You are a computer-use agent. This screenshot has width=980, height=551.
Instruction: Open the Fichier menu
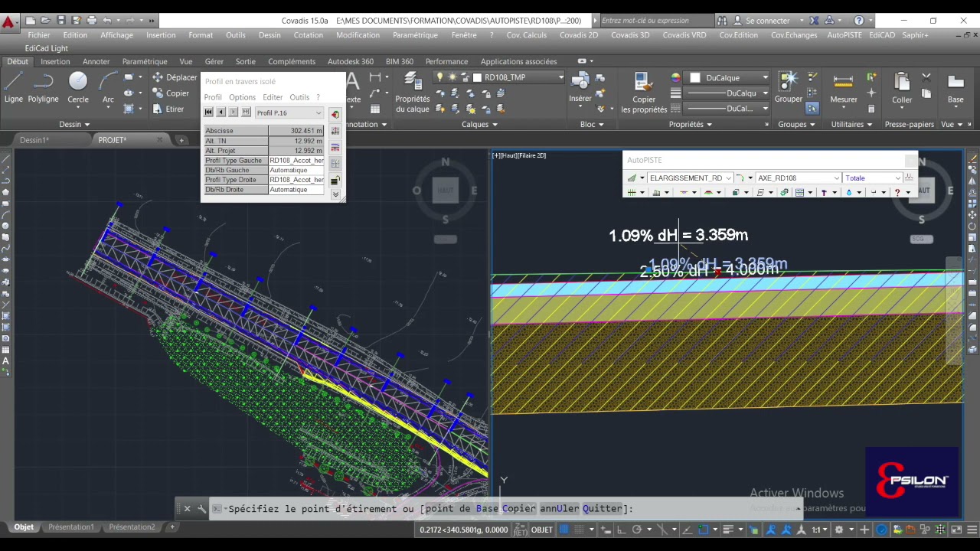39,35
